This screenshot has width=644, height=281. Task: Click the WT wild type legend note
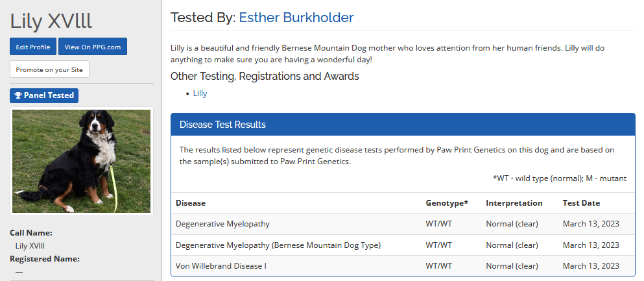coord(559,178)
